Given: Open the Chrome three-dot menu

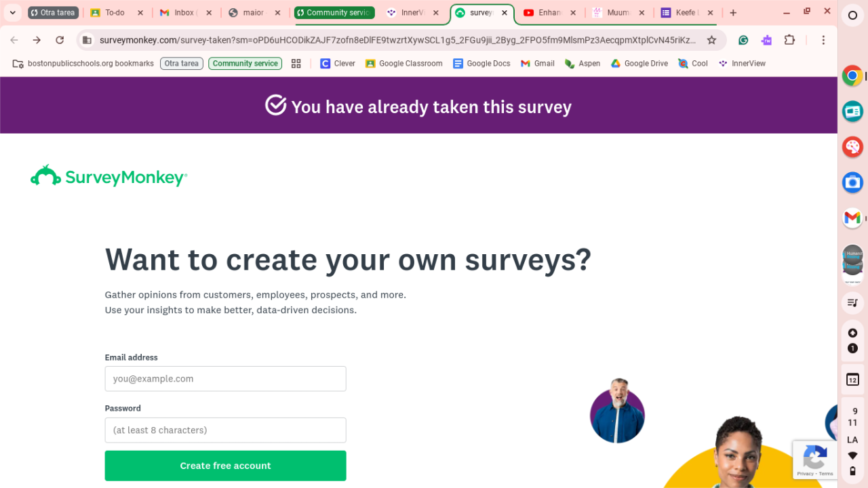Looking at the screenshot, I should [823, 40].
